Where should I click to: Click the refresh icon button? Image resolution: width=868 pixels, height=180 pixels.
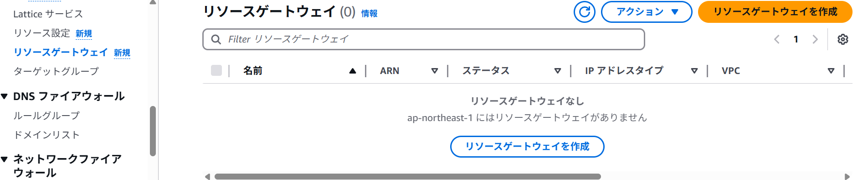point(585,12)
